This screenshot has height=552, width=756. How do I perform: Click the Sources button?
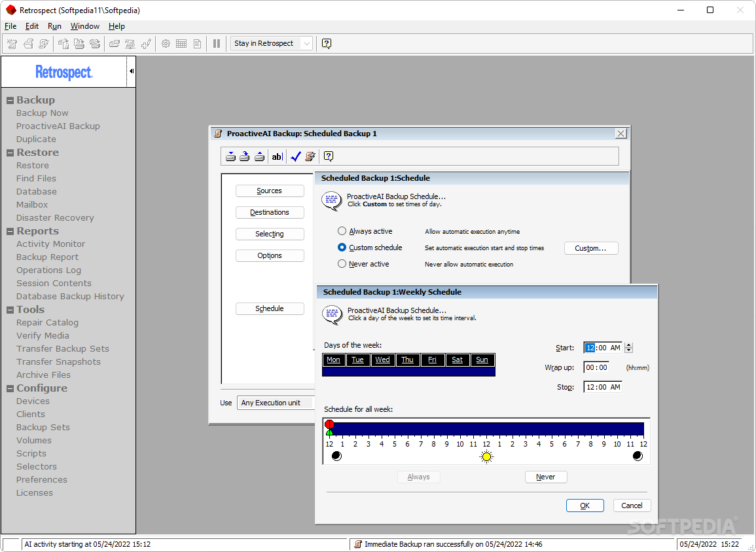[270, 191]
